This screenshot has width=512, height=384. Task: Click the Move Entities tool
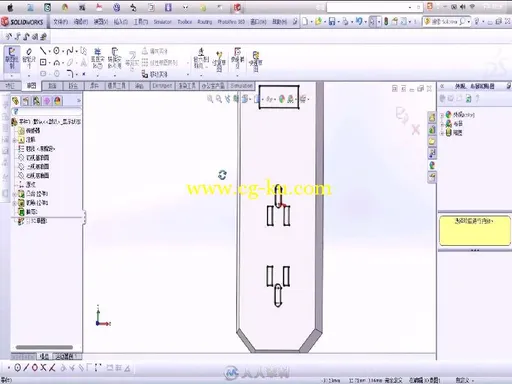click(x=155, y=74)
